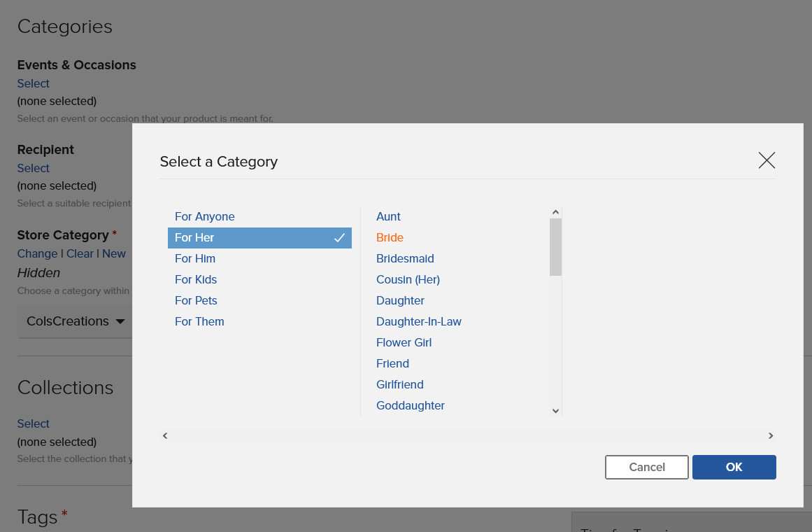Cancel the category selection
Image resolution: width=812 pixels, height=532 pixels.
[647, 467]
